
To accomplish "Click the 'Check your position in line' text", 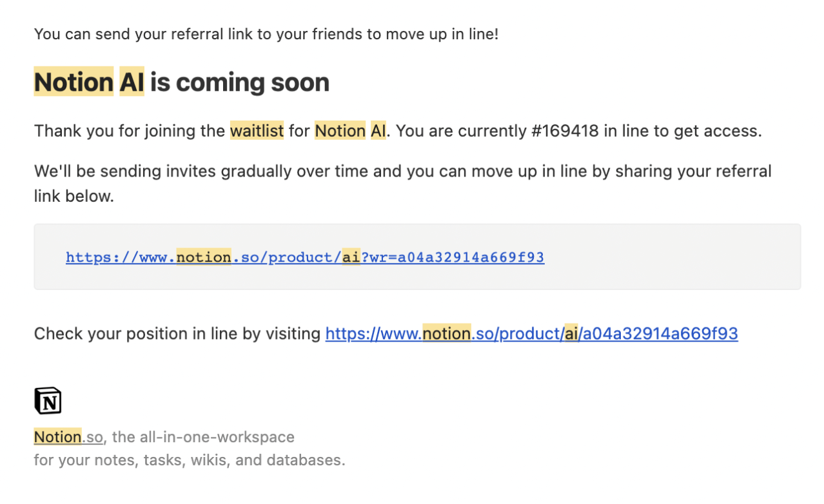I will click(x=177, y=334).
